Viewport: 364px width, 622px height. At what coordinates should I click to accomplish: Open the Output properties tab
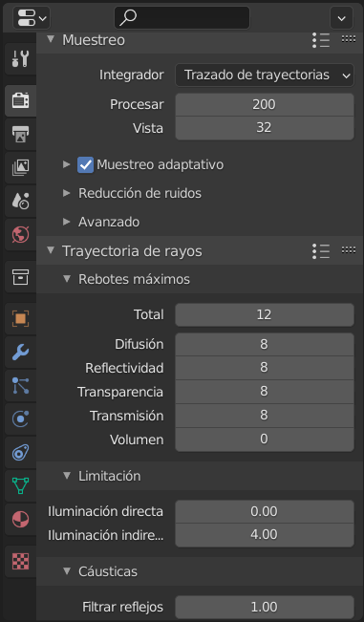click(x=20, y=134)
